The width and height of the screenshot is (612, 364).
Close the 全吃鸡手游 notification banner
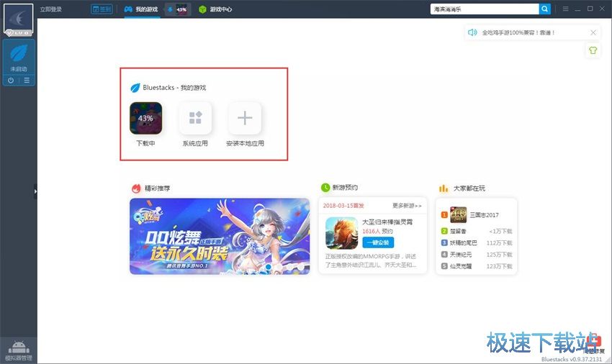(593, 33)
